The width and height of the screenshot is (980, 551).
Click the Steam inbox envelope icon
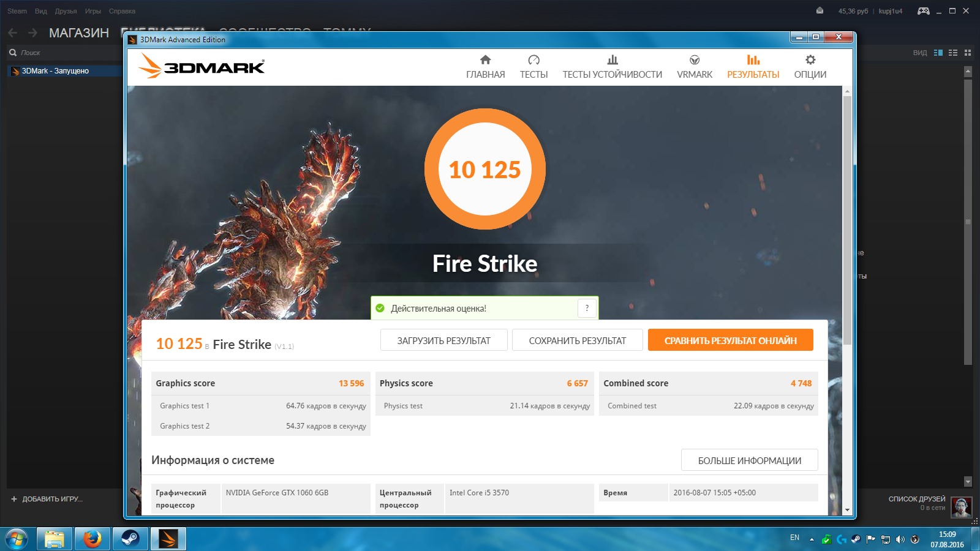tap(820, 10)
